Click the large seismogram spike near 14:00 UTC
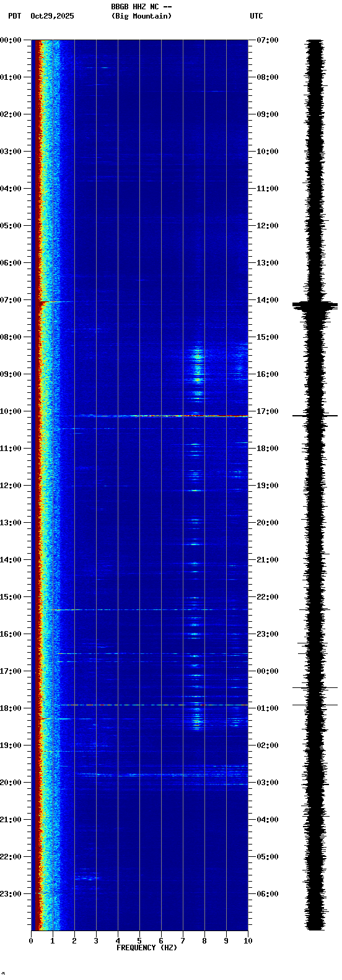The width and height of the screenshot is (342, 980). 315,305
